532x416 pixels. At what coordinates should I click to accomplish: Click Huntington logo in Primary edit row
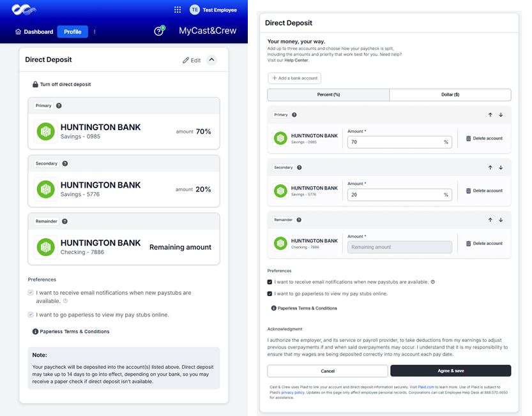pos(280,138)
